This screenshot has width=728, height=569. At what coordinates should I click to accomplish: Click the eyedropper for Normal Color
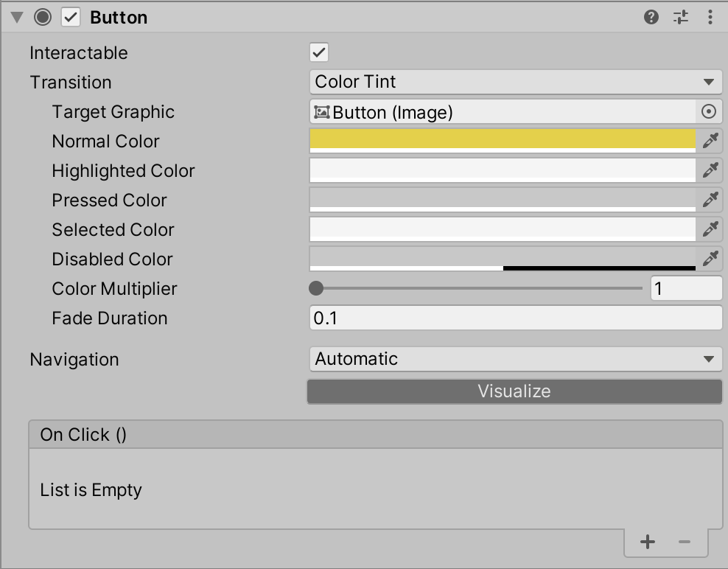click(710, 140)
